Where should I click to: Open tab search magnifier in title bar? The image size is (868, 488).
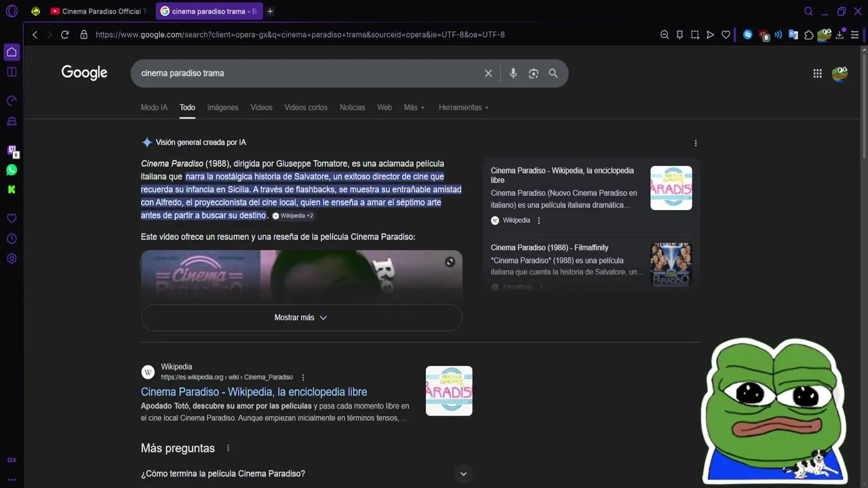point(808,12)
